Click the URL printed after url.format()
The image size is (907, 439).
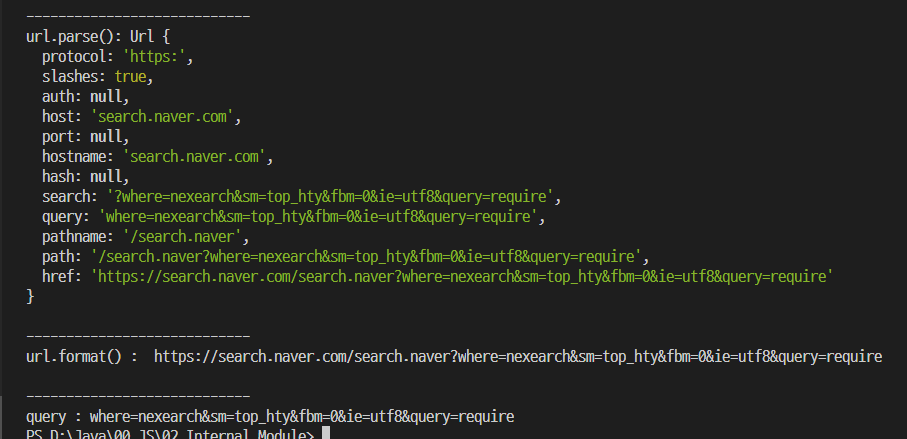[518, 356]
